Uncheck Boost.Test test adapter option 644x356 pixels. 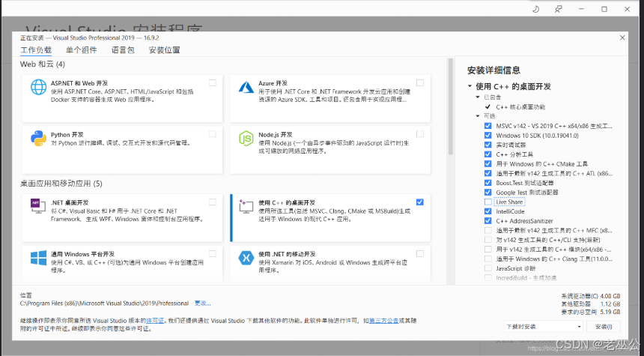click(488, 183)
